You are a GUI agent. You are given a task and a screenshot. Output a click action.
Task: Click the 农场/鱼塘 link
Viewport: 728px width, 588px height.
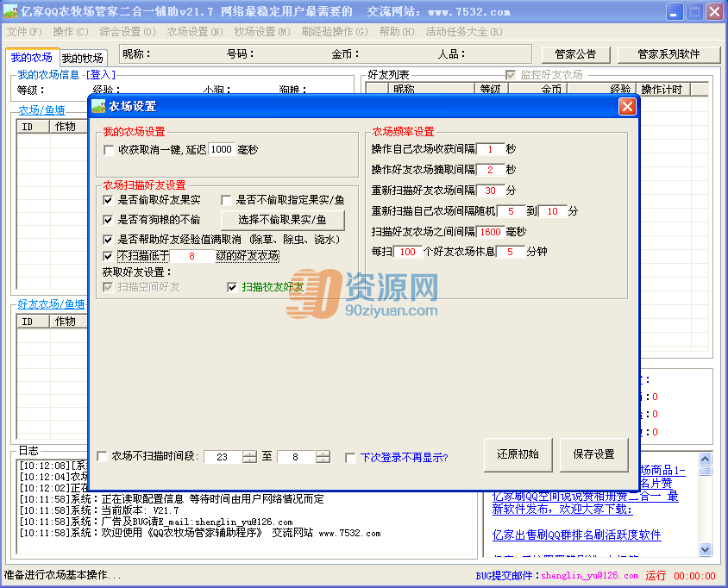(x=41, y=110)
